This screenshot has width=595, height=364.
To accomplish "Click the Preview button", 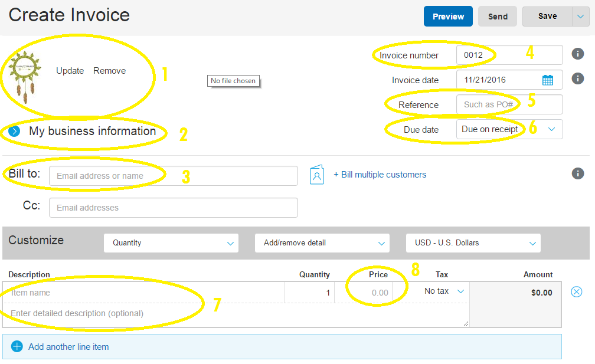I will (448, 17).
